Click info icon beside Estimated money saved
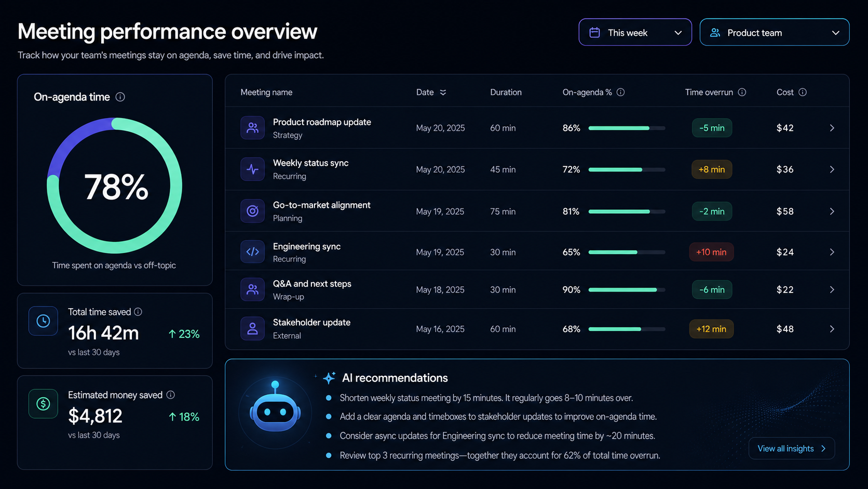 coord(170,395)
